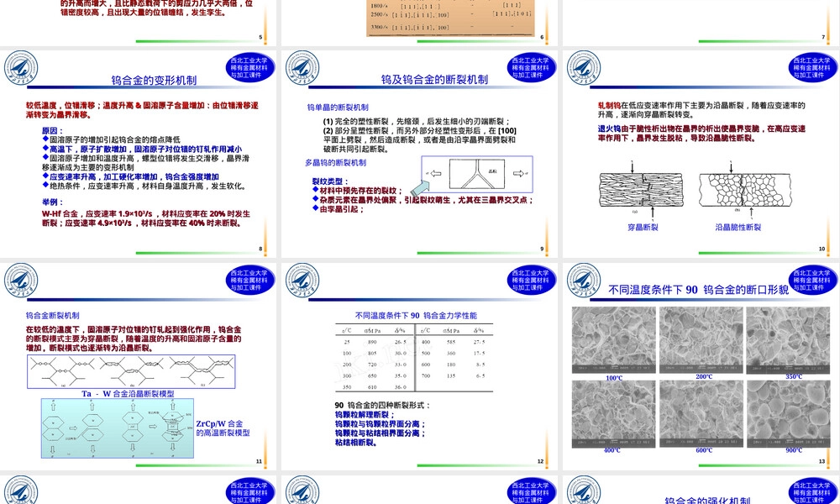This screenshot has height=504, width=840.
Task: Click the university logo on the 钨合金的变形机制 slide
Action: [x=22, y=68]
